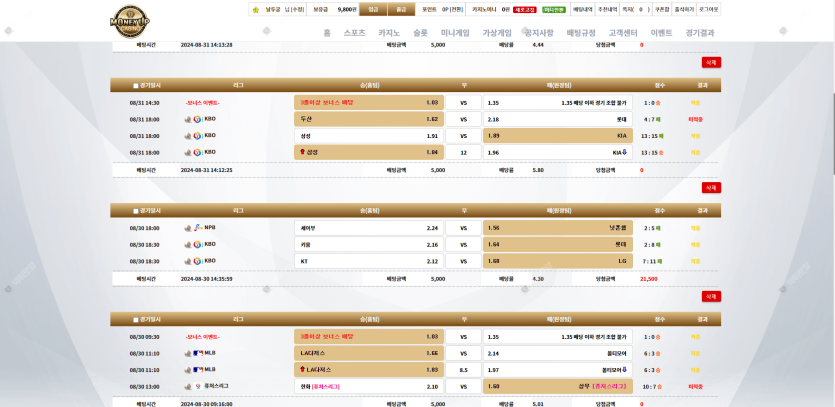This screenshot has width=835, height=407.
Task: Open the 배팅규정 page
Action: tap(581, 32)
